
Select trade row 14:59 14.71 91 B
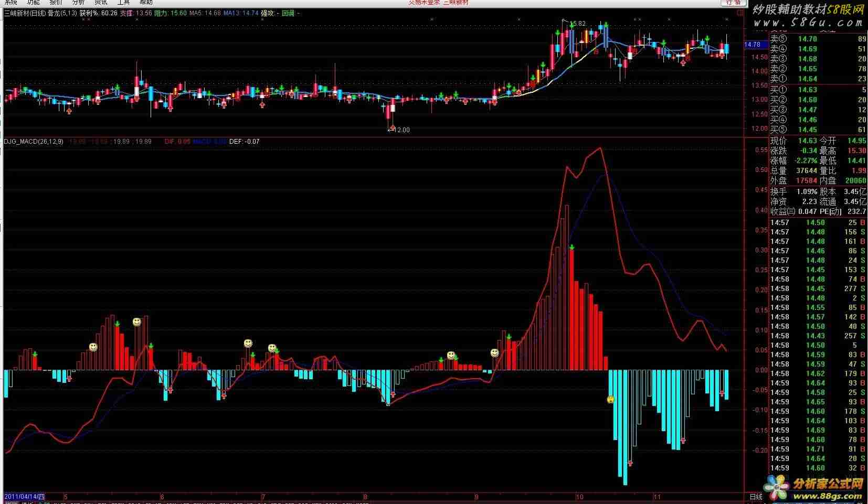[x=818, y=449]
